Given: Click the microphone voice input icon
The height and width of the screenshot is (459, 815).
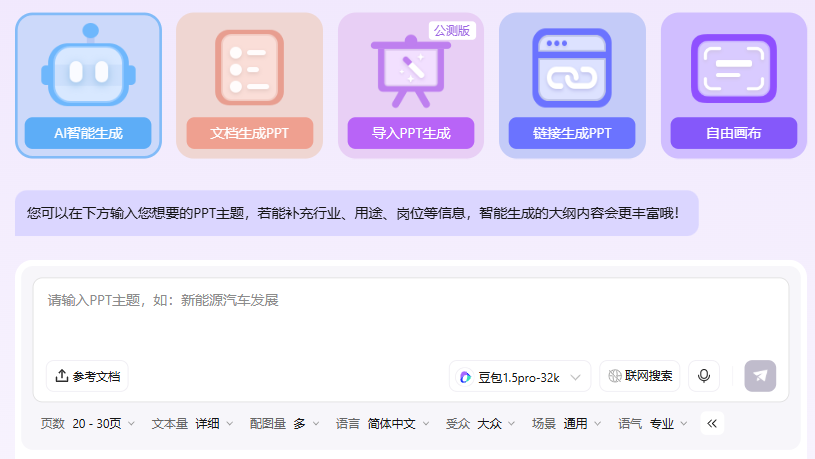Looking at the screenshot, I should click(x=704, y=376).
